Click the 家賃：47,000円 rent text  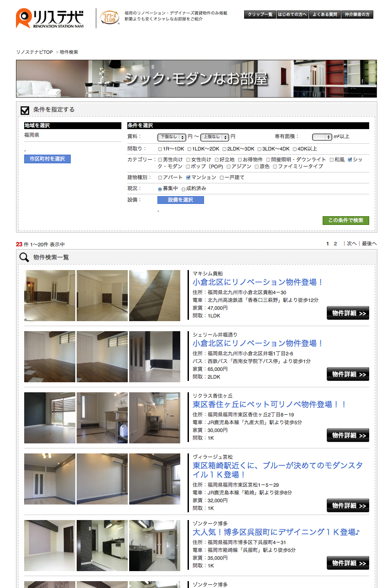pyautogui.click(x=210, y=308)
